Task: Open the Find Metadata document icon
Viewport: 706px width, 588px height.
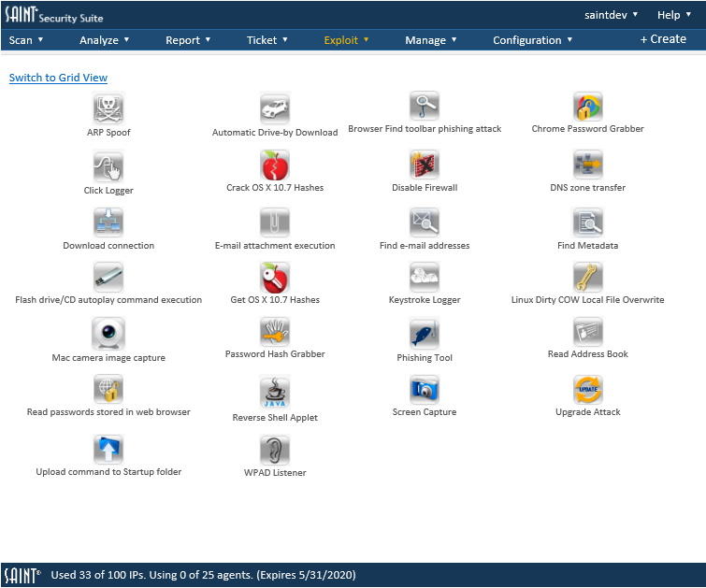Action: [x=587, y=222]
